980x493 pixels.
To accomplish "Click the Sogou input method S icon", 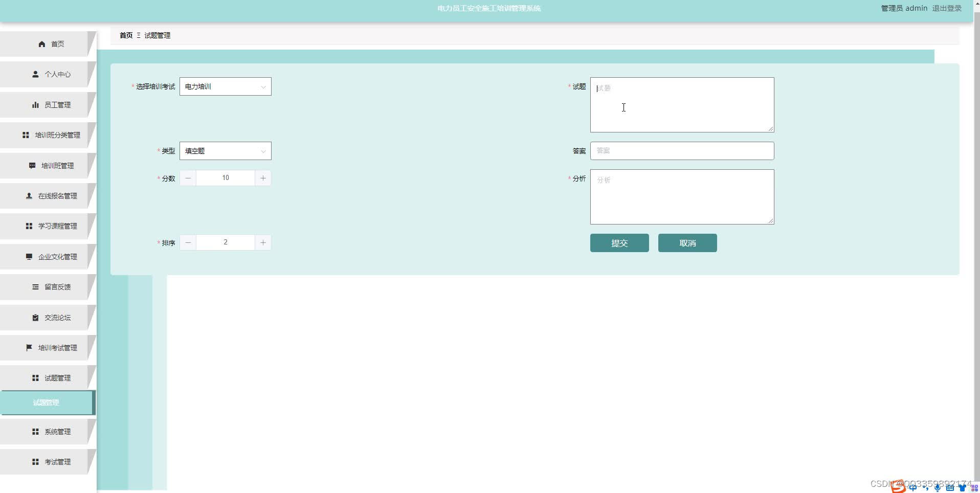I will coord(898,486).
